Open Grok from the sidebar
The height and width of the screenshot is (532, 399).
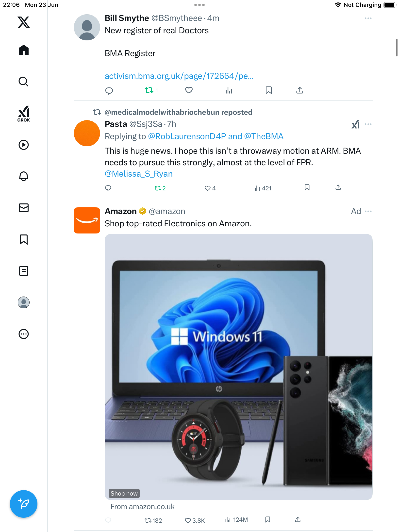24,114
